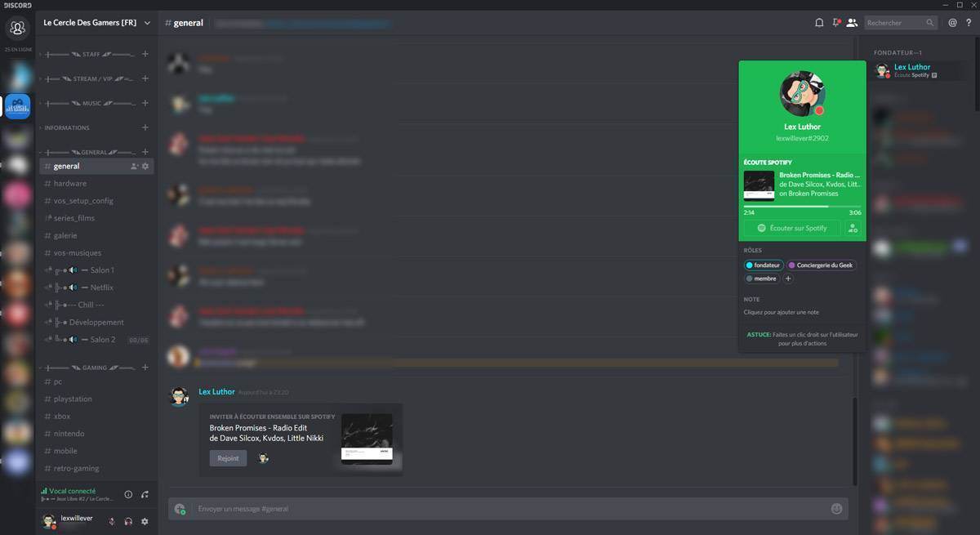Image resolution: width=980 pixels, height=535 pixels.
Task: Add a channel to the MUSIC category
Action: (x=145, y=103)
